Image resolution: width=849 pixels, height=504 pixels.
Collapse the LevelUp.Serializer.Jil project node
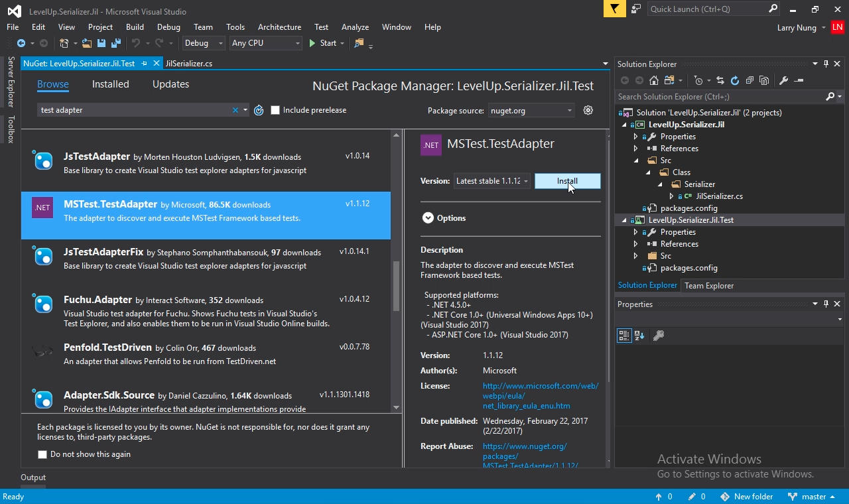623,125
